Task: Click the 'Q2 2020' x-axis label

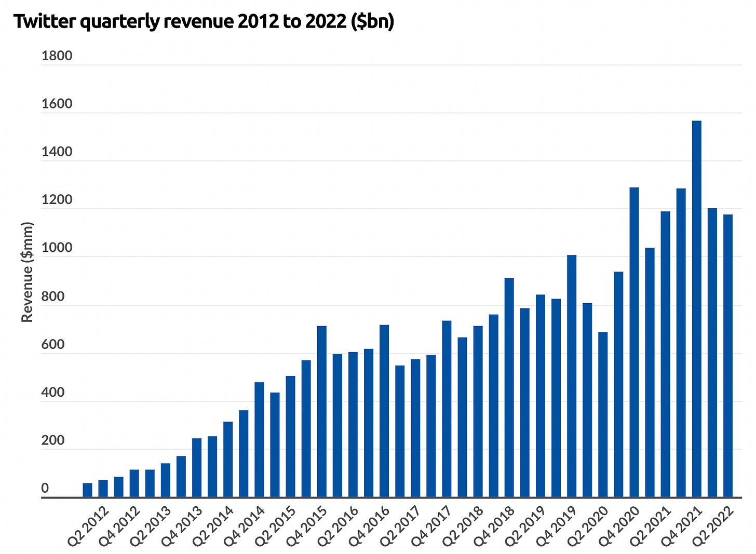Action: [588, 525]
